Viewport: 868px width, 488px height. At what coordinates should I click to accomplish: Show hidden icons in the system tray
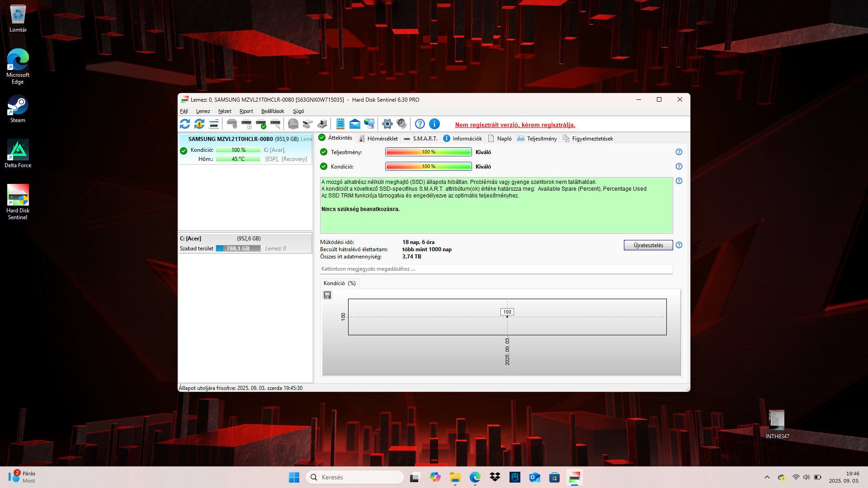point(767,477)
